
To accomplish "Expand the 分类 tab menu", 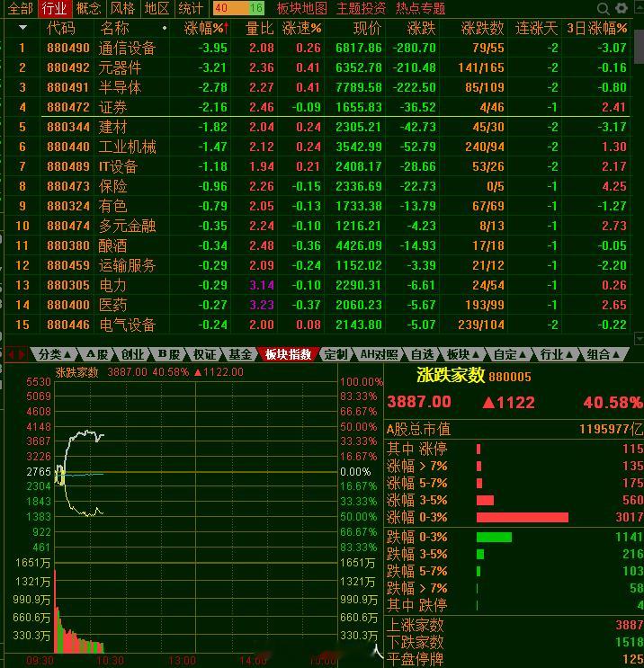I will [55, 354].
